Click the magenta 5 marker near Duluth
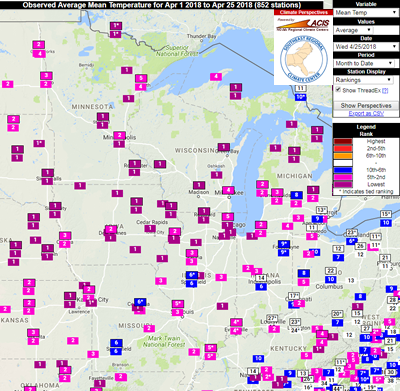Image resolution: width=400 pixels, height=391 pixels. [x=141, y=78]
